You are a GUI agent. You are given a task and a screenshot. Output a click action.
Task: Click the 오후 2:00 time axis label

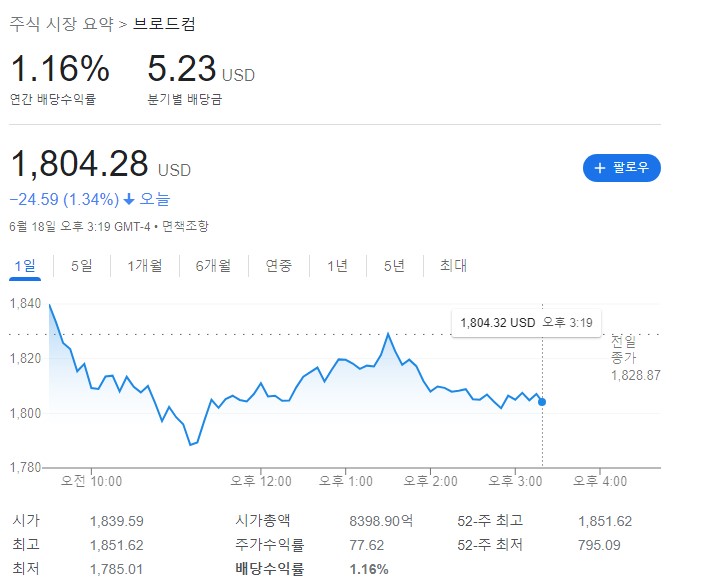(x=430, y=481)
